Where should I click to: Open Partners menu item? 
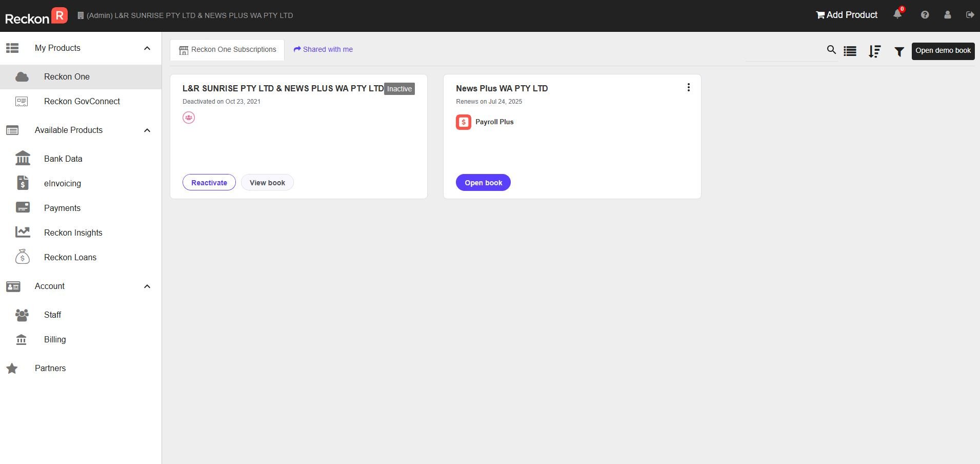click(x=81, y=369)
